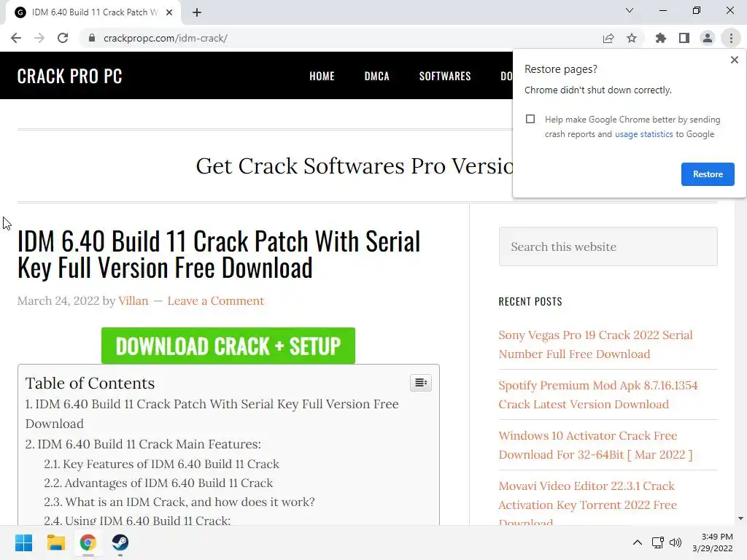Image resolution: width=747 pixels, height=560 pixels.
Task: Open Using IDM 6.40 Build 11 Crack entry
Action: point(137,521)
